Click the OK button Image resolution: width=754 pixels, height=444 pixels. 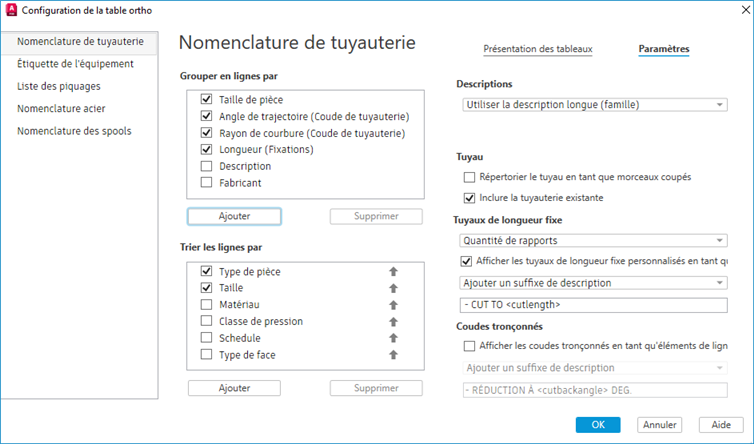pyautogui.click(x=598, y=424)
